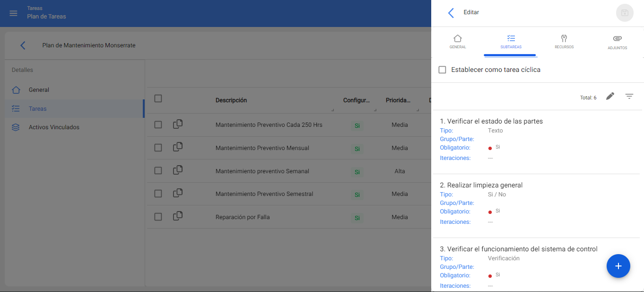Tick checkbox for Mantenimiento Preventivo Semestral

coord(158,194)
